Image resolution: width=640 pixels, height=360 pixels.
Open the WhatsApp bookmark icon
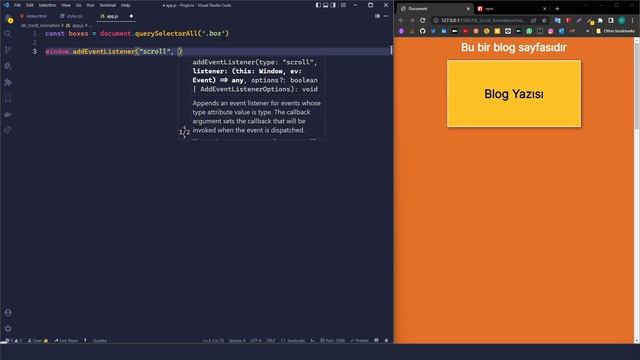pos(529,31)
